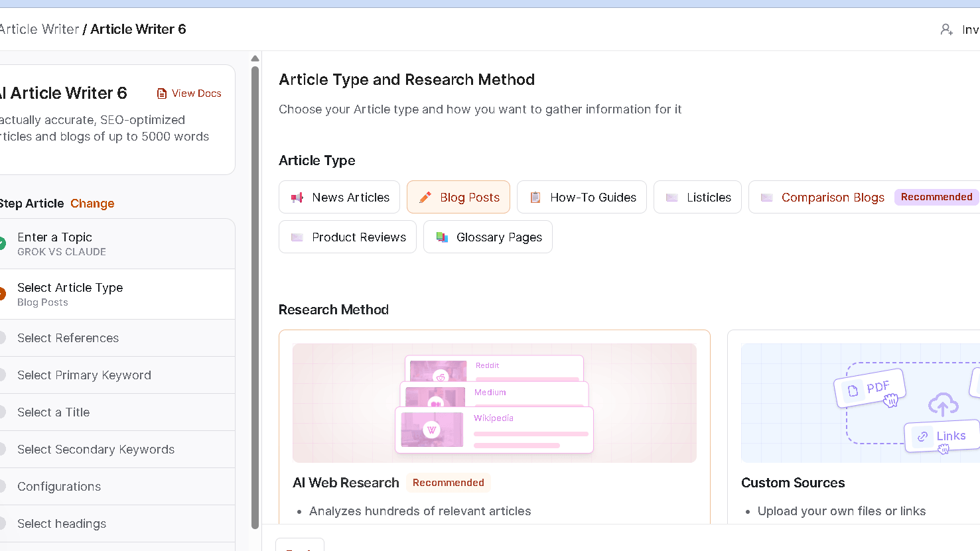The image size is (980, 551).
Task: Click the Research Method heading
Action: click(334, 310)
